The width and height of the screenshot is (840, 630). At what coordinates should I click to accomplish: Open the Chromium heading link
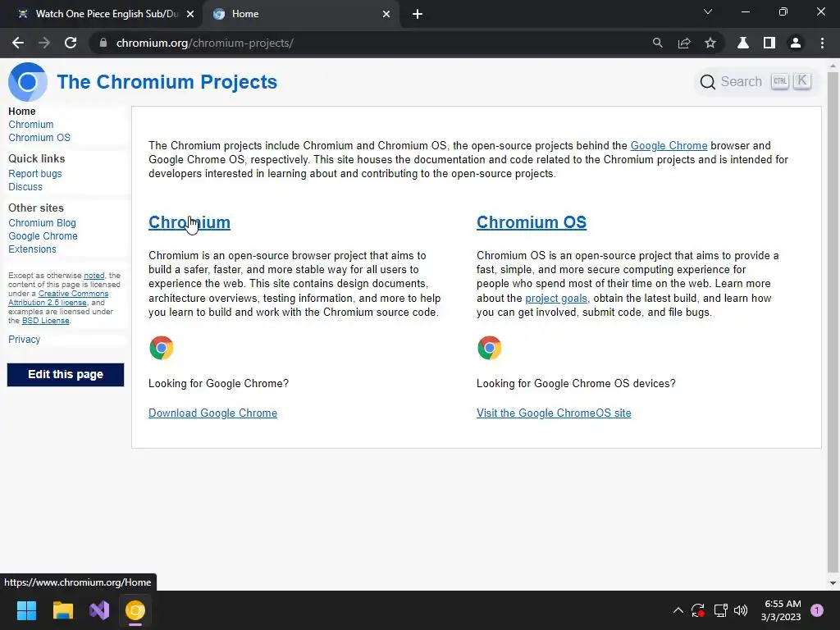coord(189,222)
